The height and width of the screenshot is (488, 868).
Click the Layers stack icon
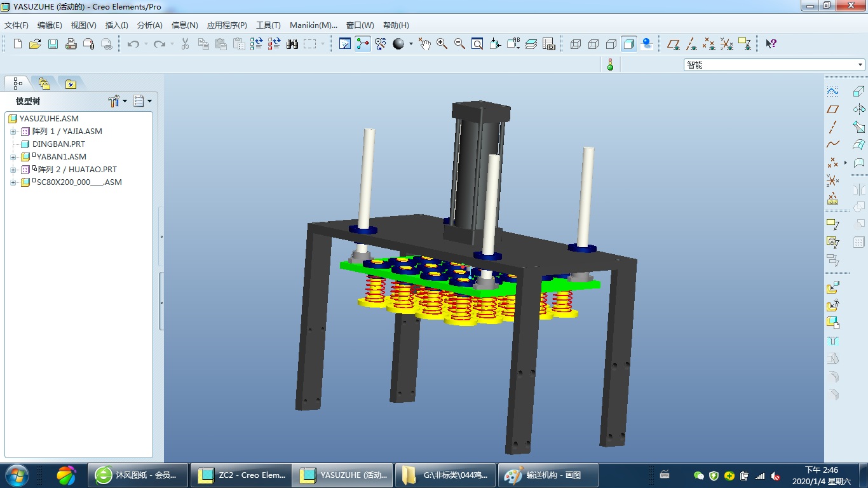tap(531, 44)
